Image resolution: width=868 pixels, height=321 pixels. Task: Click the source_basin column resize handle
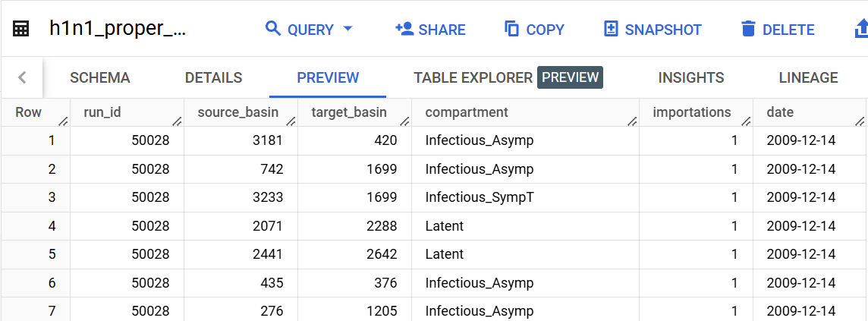pos(291,121)
